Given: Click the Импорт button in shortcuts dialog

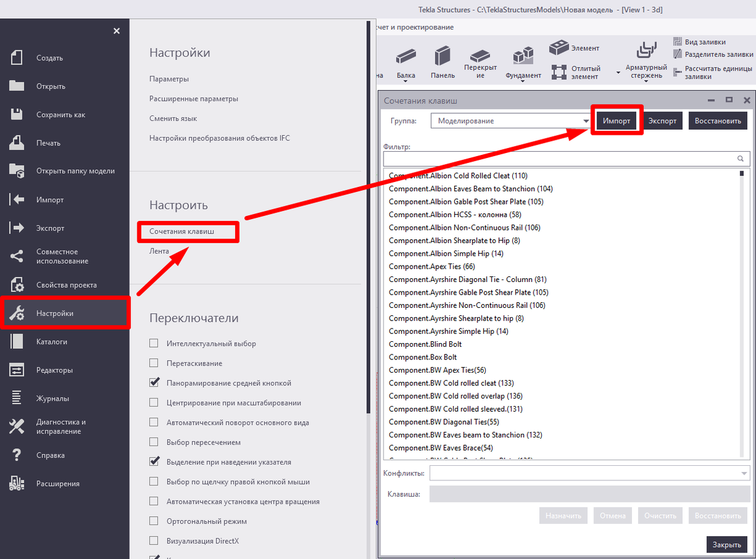Looking at the screenshot, I should [x=616, y=121].
